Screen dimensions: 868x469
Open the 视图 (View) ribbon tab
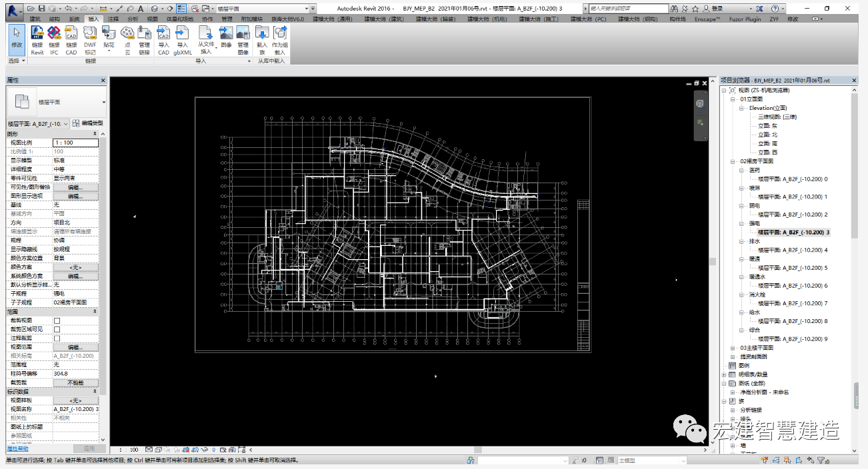click(x=152, y=19)
